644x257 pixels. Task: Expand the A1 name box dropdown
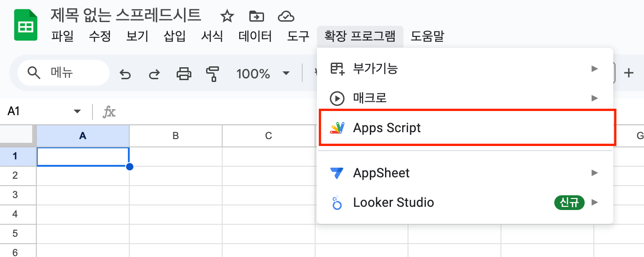point(77,111)
